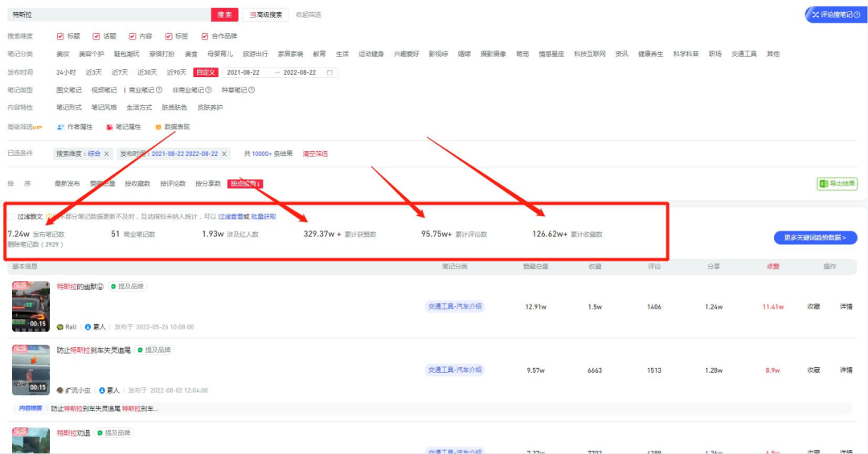Expand 作者属性 advanced filter
This screenshot has height=454, width=868.
pos(75,127)
